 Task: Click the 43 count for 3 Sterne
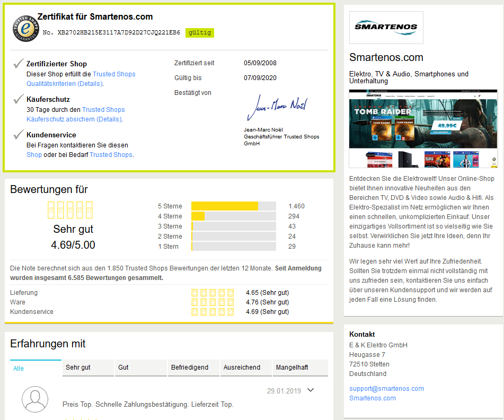click(x=292, y=226)
